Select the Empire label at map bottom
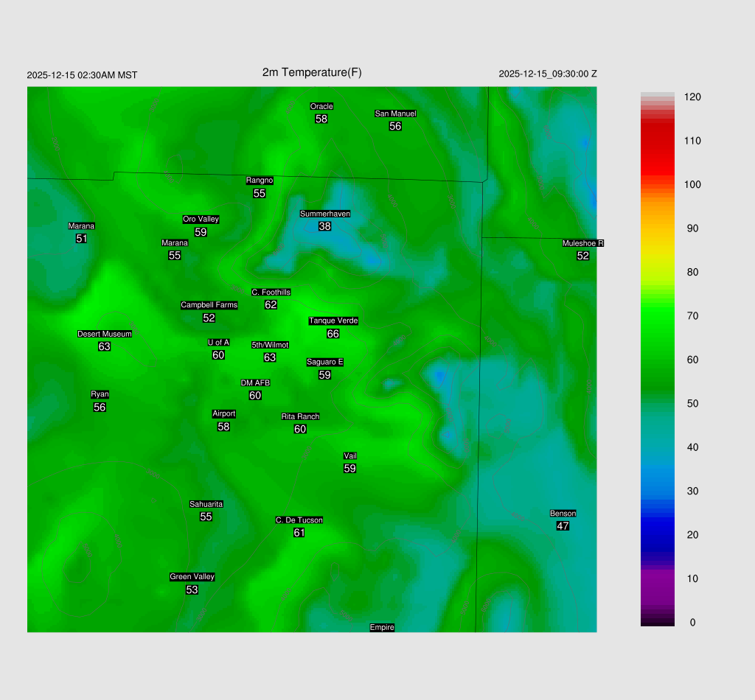The width and height of the screenshot is (755, 700). coord(382,627)
